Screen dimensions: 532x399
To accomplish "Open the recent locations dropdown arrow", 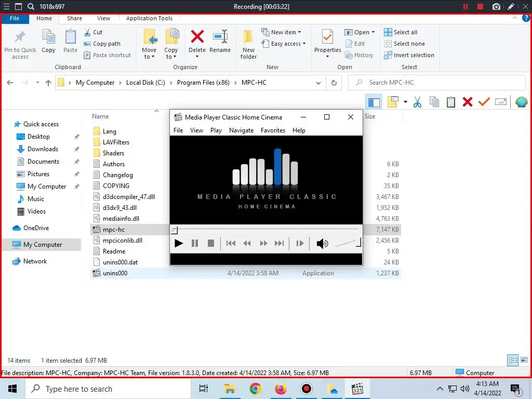I will coord(37,83).
